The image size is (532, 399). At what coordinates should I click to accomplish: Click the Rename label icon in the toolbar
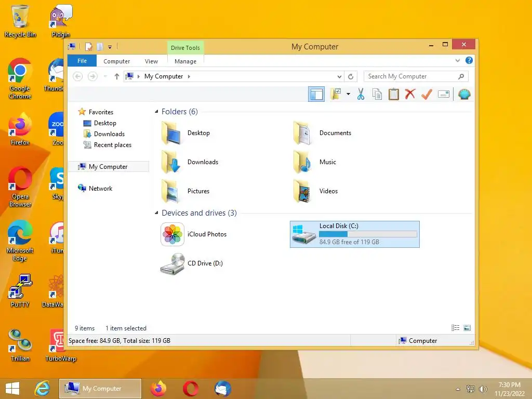point(444,94)
